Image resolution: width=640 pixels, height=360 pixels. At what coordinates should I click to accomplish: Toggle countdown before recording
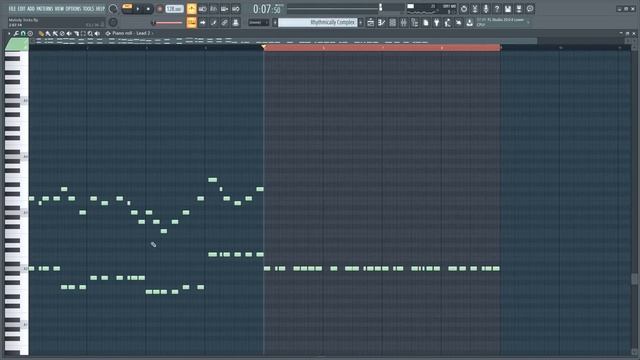(x=213, y=9)
